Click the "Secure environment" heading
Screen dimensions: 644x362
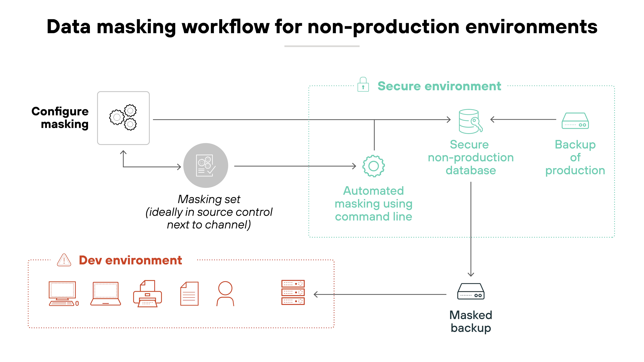[x=439, y=86]
